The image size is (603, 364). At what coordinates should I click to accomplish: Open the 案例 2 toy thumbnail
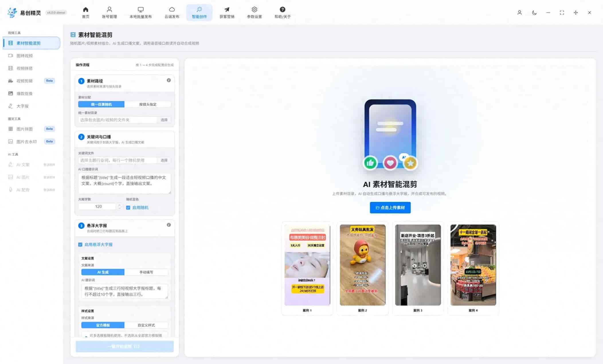pos(363,265)
